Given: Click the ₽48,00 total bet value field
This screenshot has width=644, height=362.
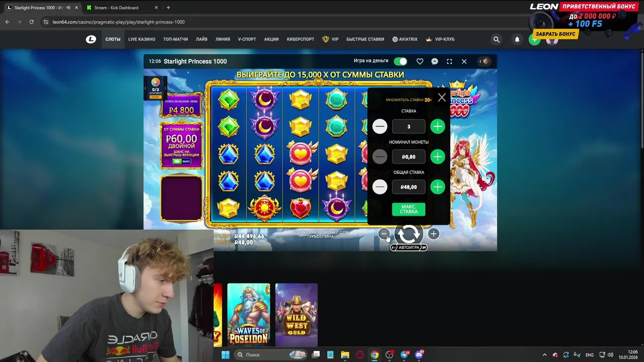Looking at the screenshot, I should (409, 187).
